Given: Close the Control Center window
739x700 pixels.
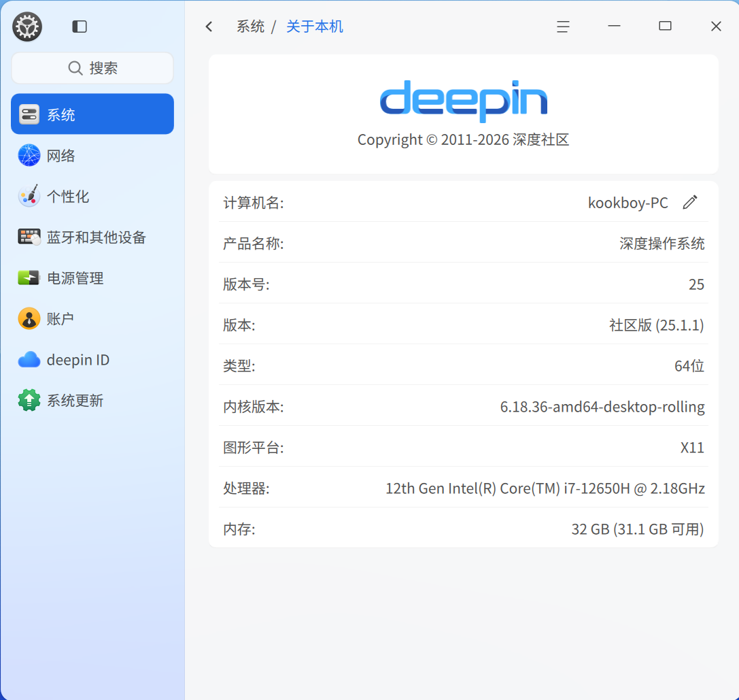Looking at the screenshot, I should tap(716, 27).
